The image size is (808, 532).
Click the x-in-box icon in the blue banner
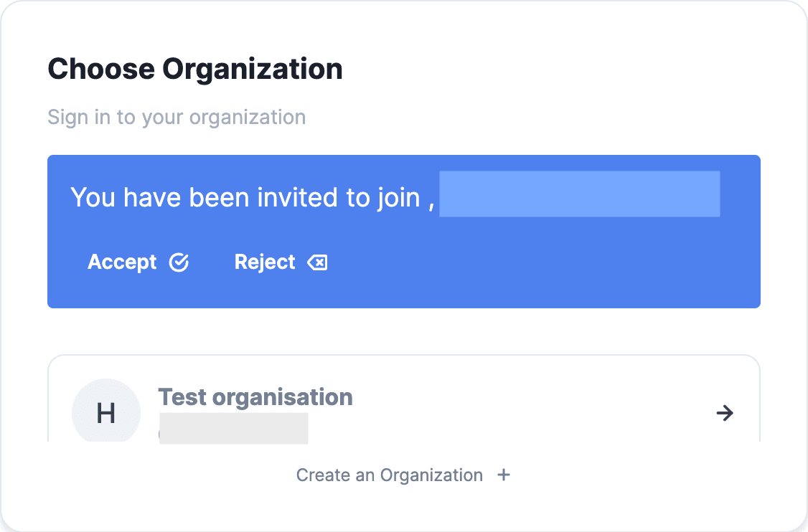tap(318, 262)
